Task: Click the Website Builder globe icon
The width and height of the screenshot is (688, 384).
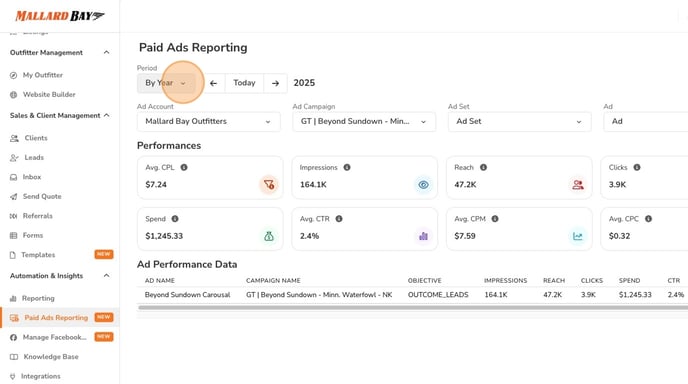Action: coord(14,94)
